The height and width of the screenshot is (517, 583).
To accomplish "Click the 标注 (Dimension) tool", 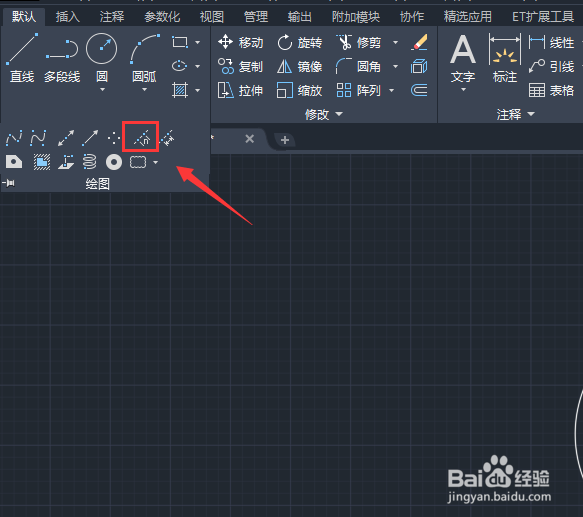I will (505, 58).
